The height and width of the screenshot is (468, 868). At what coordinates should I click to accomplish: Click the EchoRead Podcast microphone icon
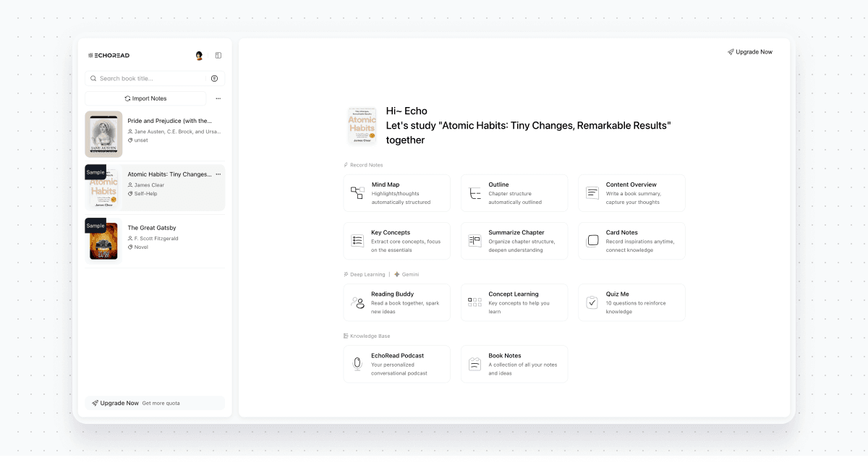click(357, 364)
